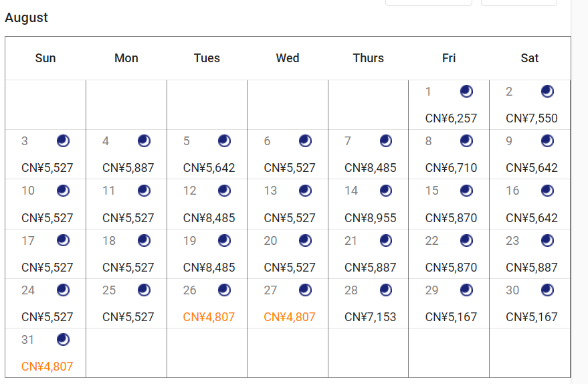
Task: Choose August 8 priced CN¥6,710
Action: (449, 155)
